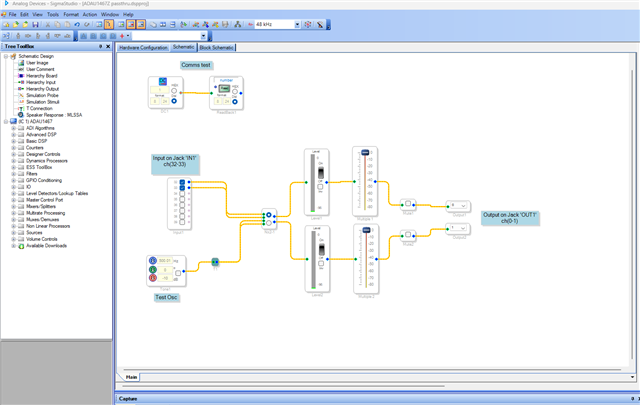Image resolution: width=640 pixels, height=405 pixels.
Task: Toggle the Mute1 checkbox
Action: (408, 203)
